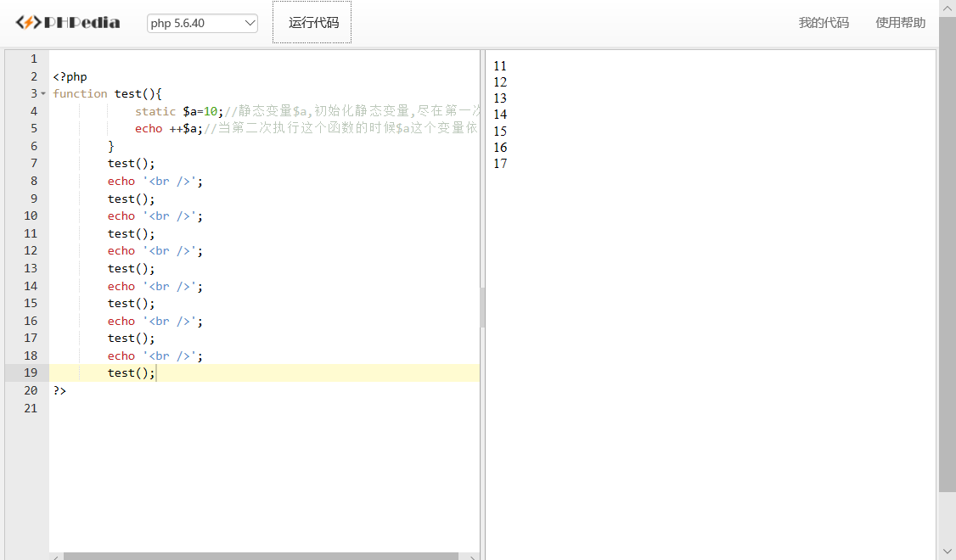Click the '<?php' opening tag
The height and width of the screenshot is (560, 956).
[70, 76]
